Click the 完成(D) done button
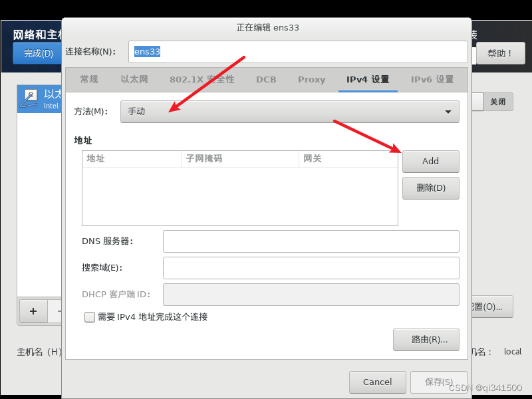Screen dimensions: 532x399 pos(38,53)
